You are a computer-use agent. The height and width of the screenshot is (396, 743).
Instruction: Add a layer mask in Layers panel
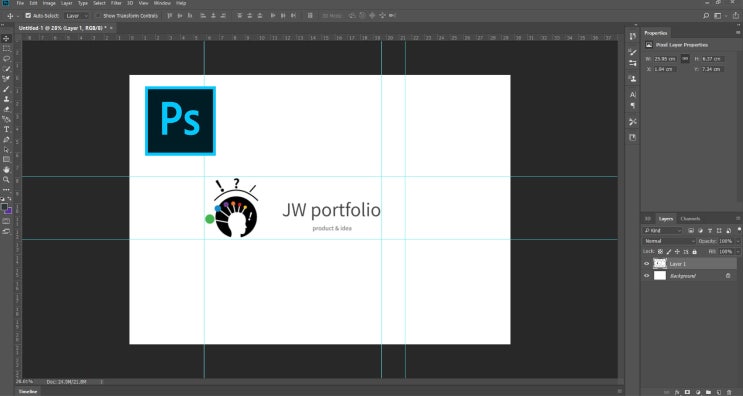pyautogui.click(x=688, y=392)
